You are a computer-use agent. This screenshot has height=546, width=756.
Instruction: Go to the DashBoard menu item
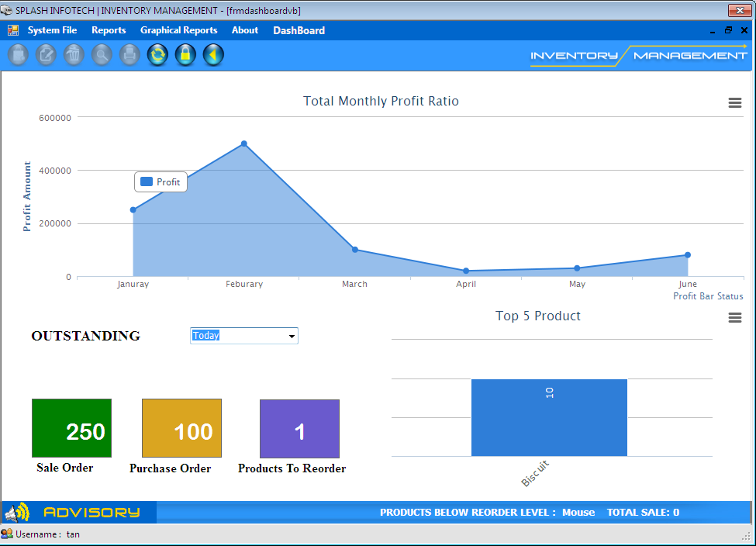(299, 30)
